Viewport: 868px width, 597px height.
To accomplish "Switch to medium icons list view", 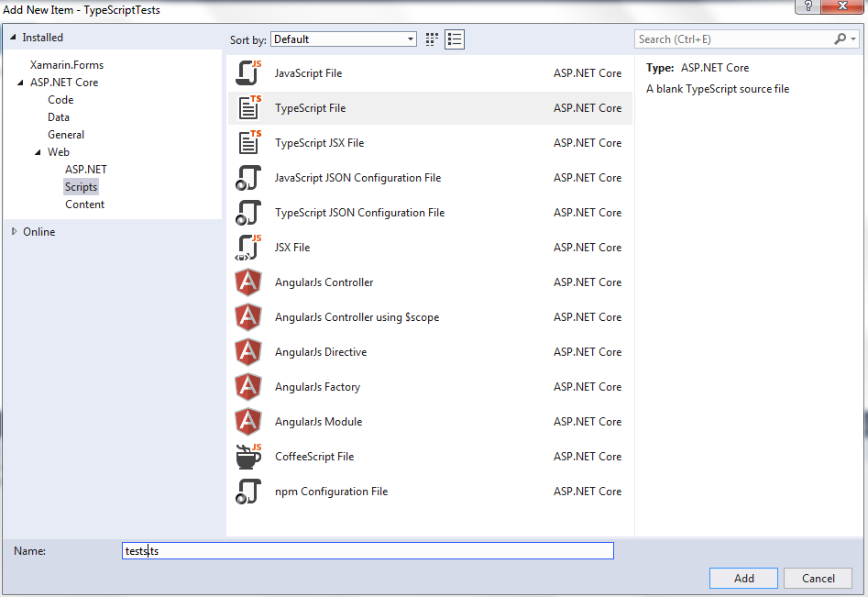I will click(x=455, y=39).
